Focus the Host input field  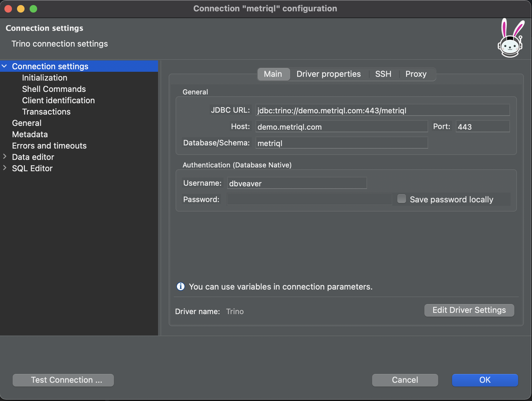coord(341,127)
